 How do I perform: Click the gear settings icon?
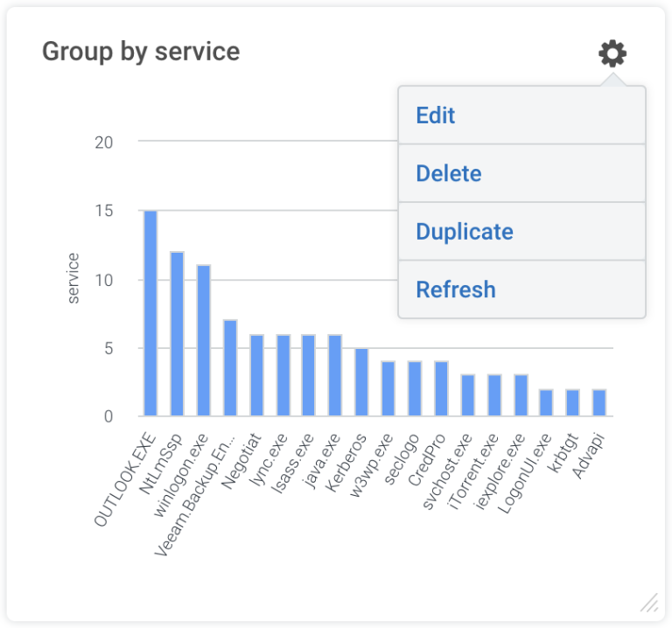pos(612,54)
